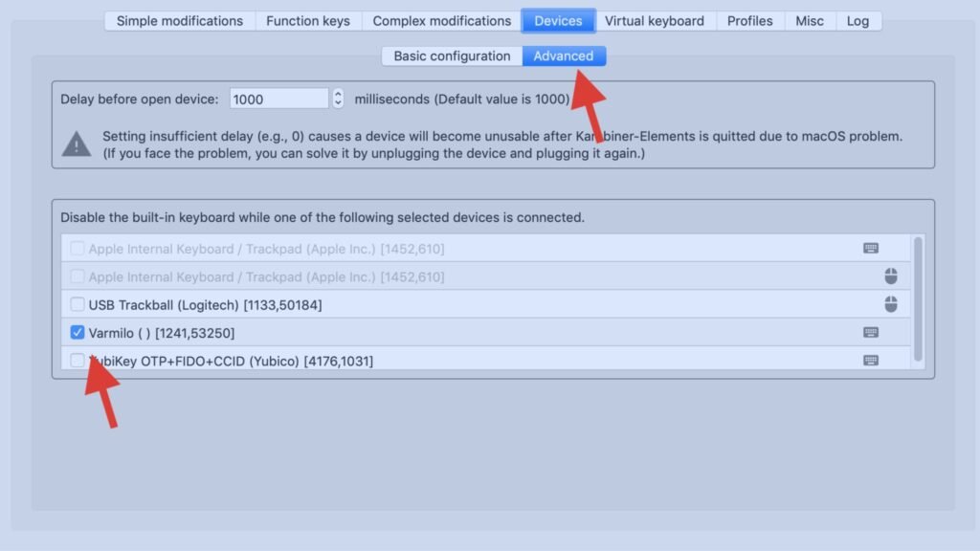980x551 pixels.
Task: View the Log tab
Action: (857, 20)
